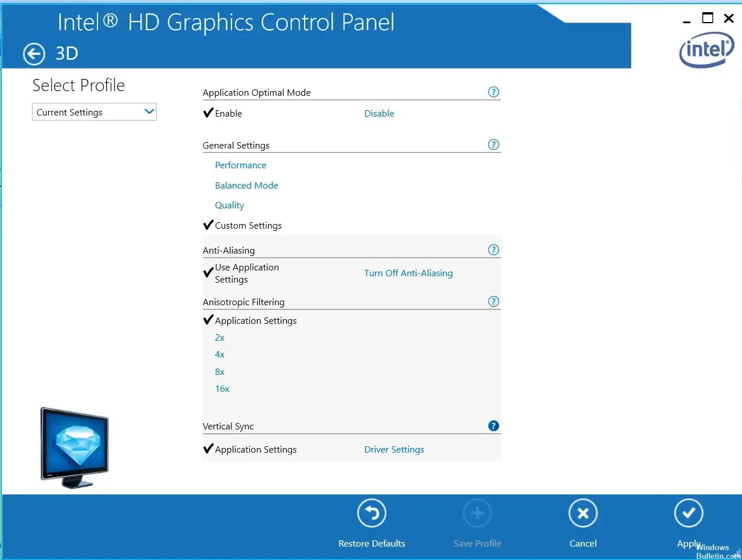Set Anisotropic Filtering to 4x

click(x=219, y=355)
